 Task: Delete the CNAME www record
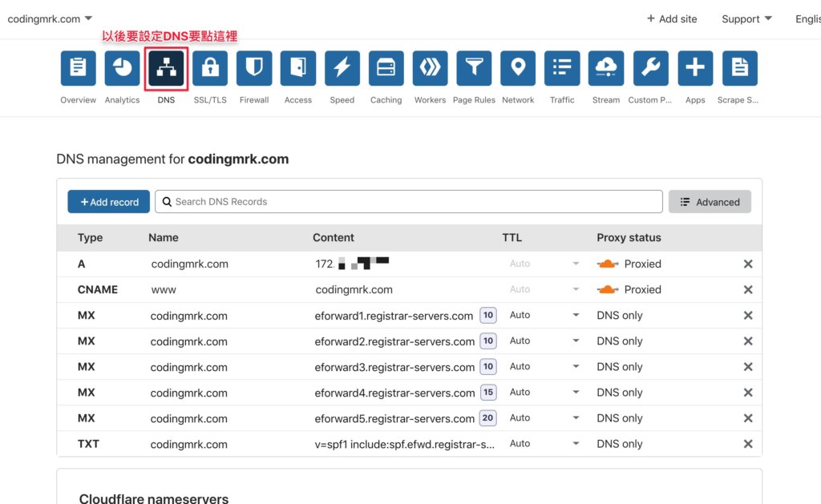pos(748,289)
